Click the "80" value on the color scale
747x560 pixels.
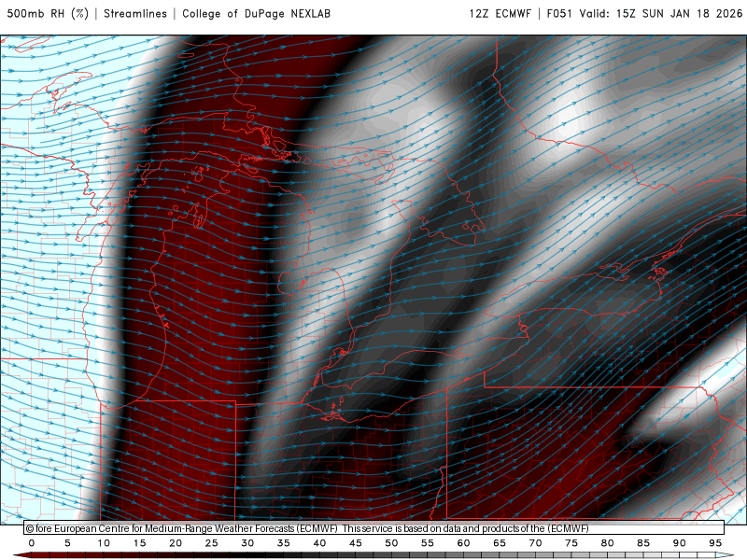pos(608,543)
